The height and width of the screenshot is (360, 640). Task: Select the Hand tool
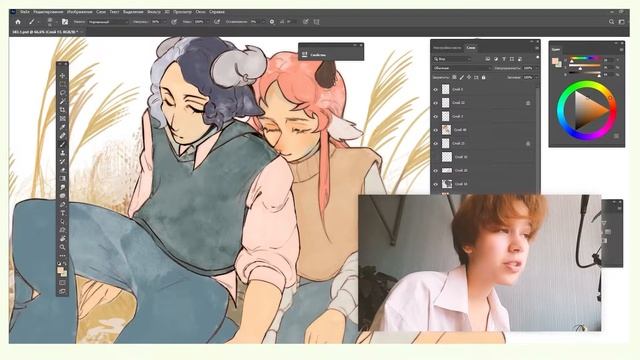[x=62, y=238]
